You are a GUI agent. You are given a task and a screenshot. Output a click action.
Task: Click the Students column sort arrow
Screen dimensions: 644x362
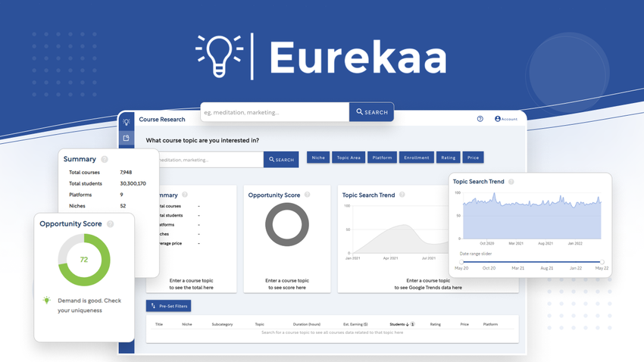click(407, 324)
